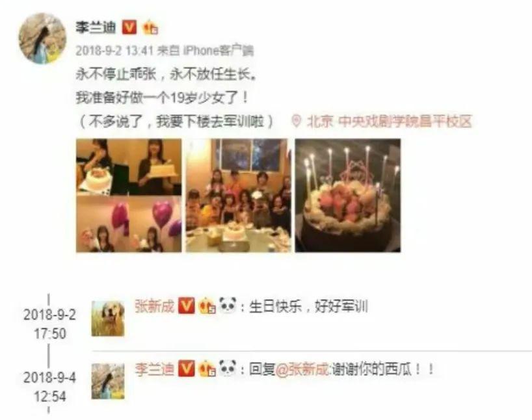Open the 张新成 commenter name link
Screen dimensions: 532x420
click(x=154, y=306)
